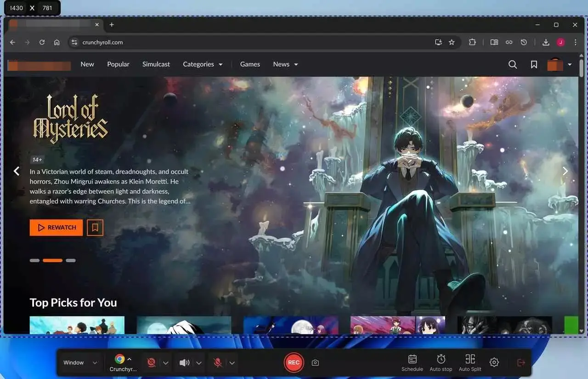This screenshot has height=379, width=588.
Task: Open the Simulcast page
Action: 156,64
